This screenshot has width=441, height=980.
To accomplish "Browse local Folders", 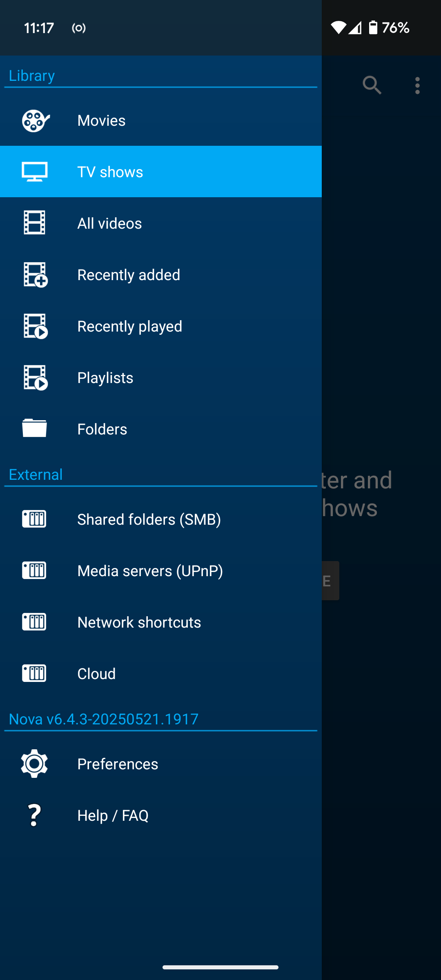I will 161,429.
